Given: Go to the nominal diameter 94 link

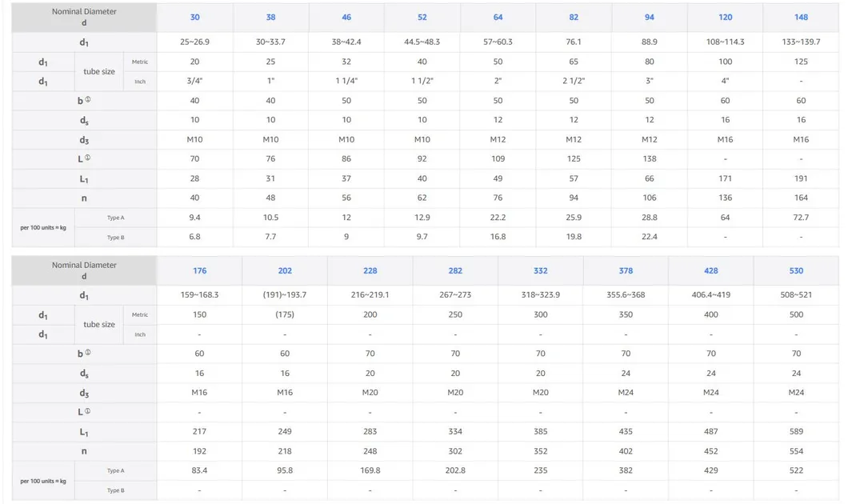Looking at the screenshot, I should (x=650, y=18).
